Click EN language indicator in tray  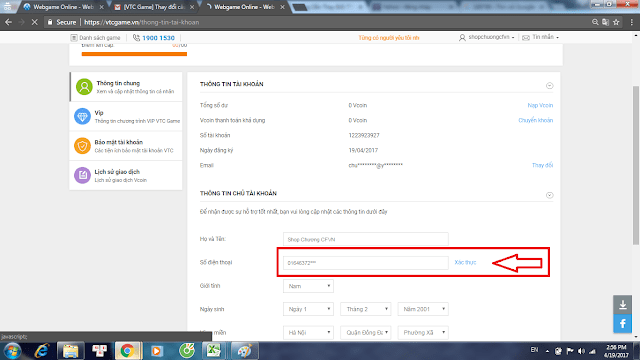[534, 350]
